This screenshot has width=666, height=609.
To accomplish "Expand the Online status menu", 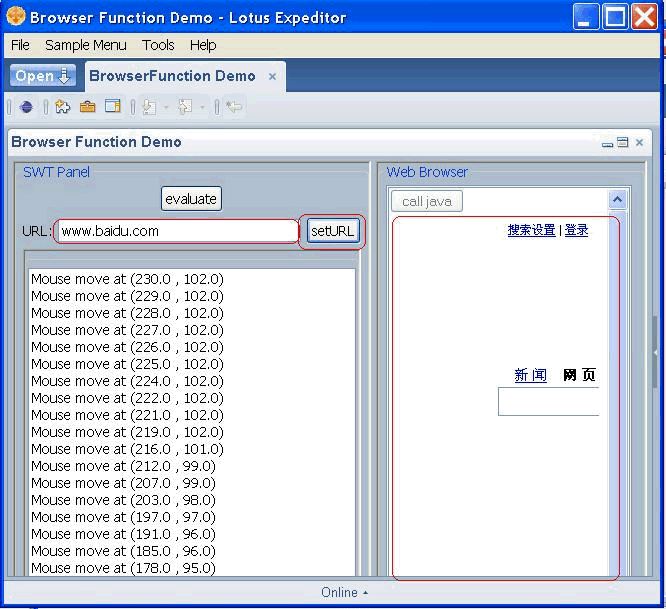I will pyautogui.click(x=344, y=592).
